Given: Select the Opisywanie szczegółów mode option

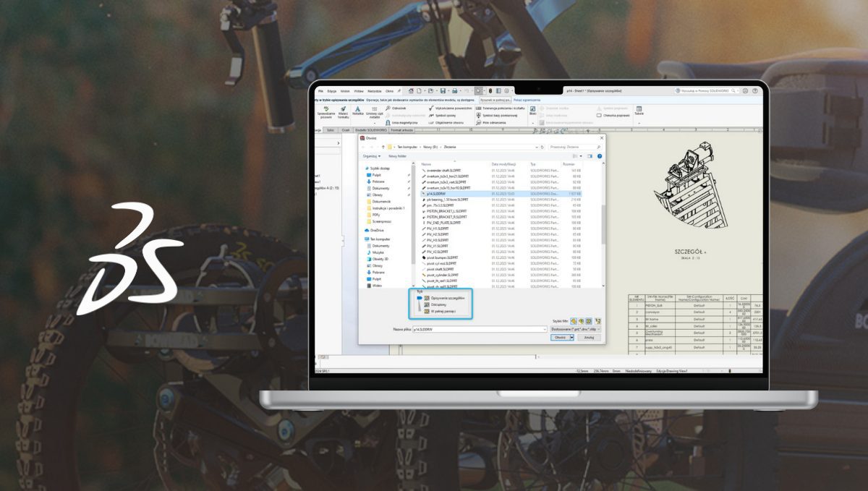Looking at the screenshot, I should point(443,298).
